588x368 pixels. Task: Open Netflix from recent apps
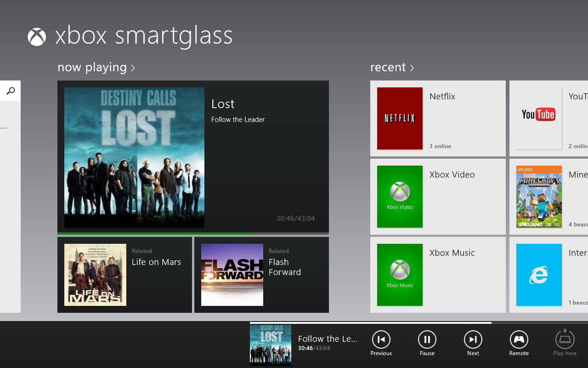tap(400, 118)
